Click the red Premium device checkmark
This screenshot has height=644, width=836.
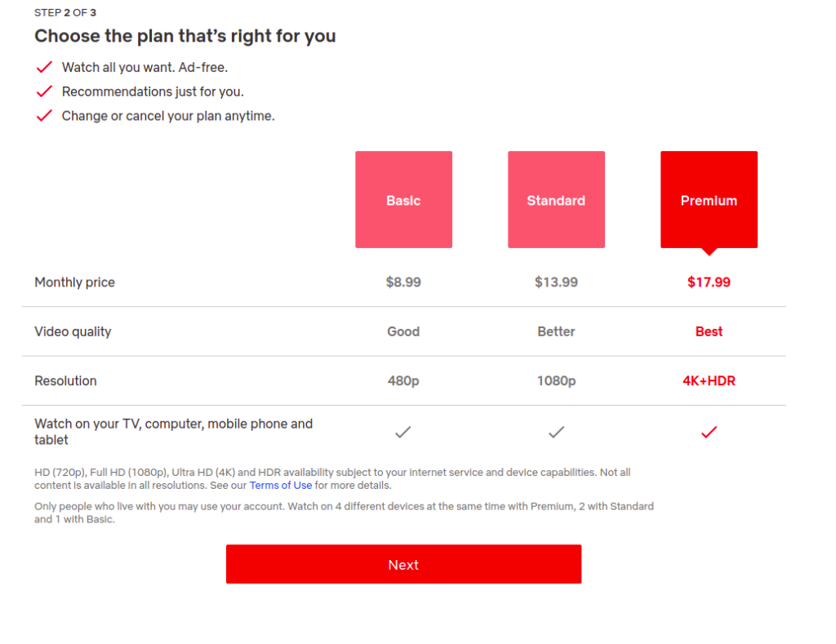tap(709, 432)
